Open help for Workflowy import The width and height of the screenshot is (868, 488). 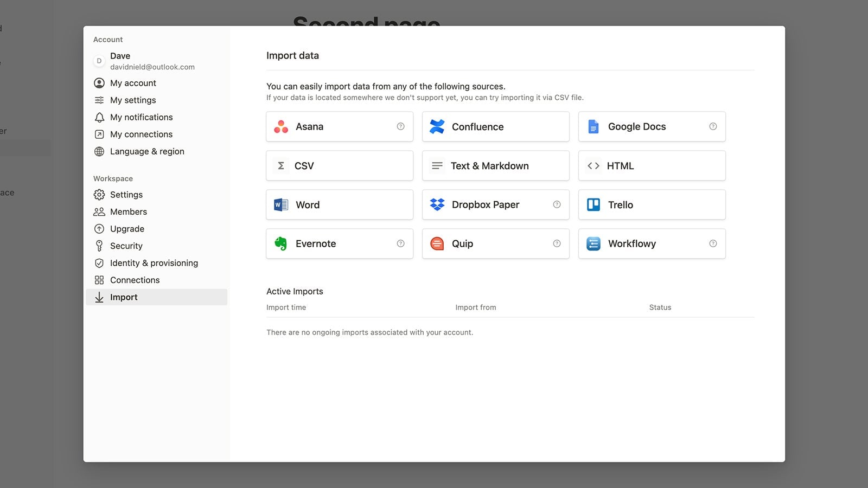(x=713, y=243)
